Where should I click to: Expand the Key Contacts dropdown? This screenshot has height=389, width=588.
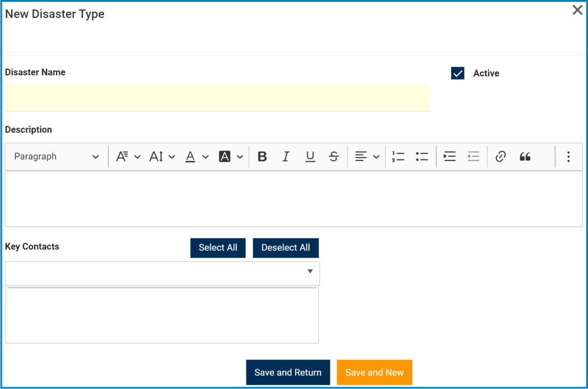(310, 271)
